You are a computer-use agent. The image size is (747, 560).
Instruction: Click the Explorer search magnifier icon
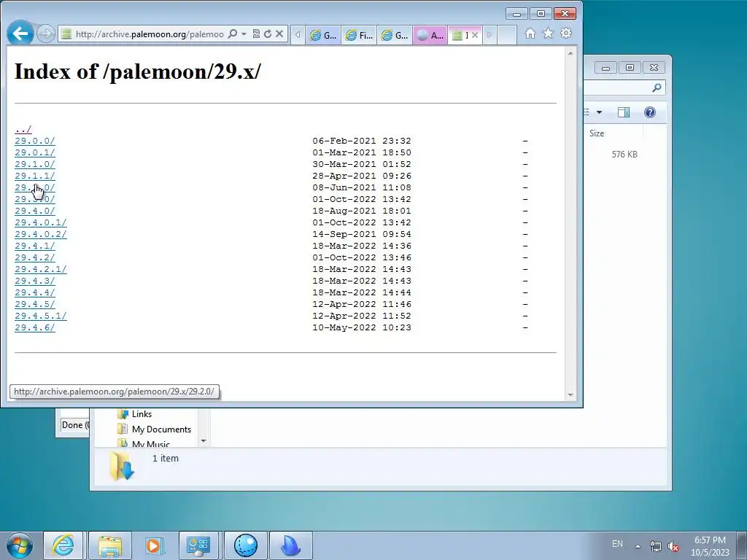tap(657, 87)
